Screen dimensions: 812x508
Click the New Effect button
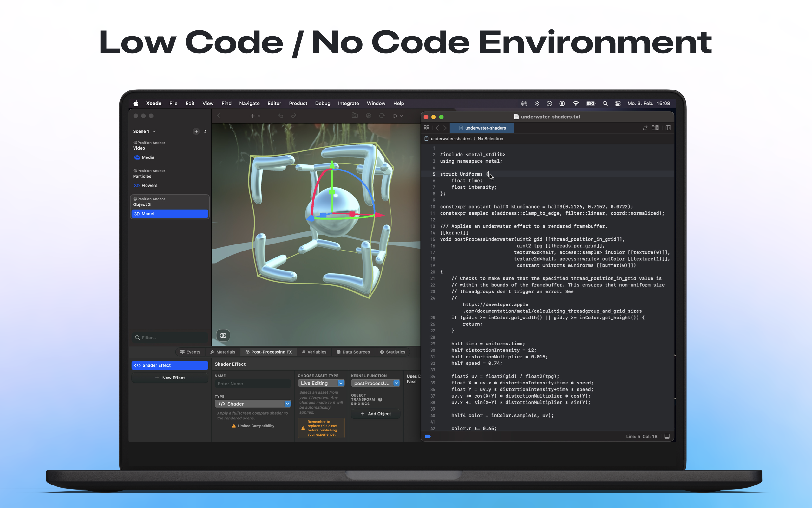click(169, 378)
